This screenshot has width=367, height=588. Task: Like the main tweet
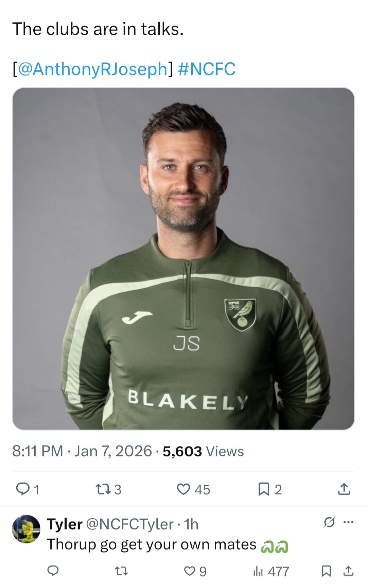click(184, 489)
